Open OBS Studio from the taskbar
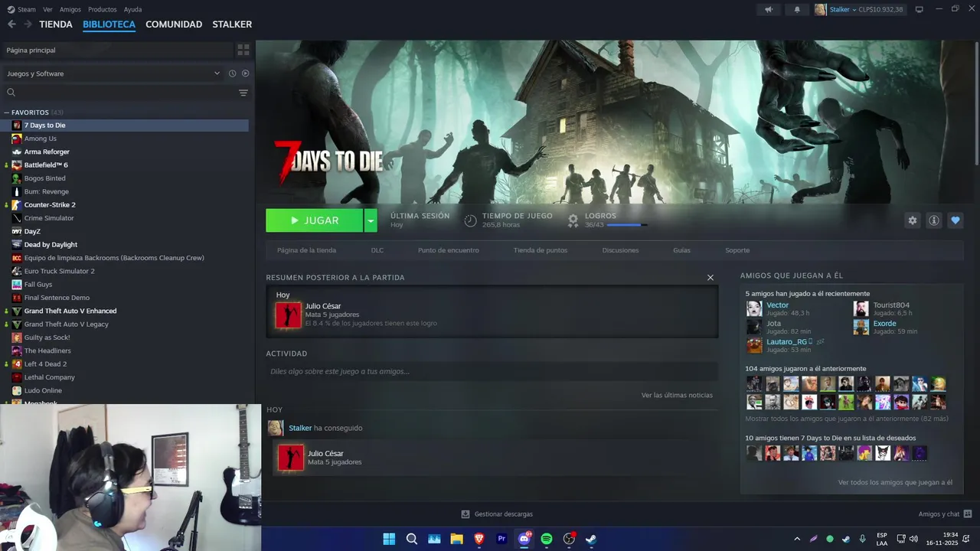The height and width of the screenshot is (551, 980). pyautogui.click(x=569, y=539)
